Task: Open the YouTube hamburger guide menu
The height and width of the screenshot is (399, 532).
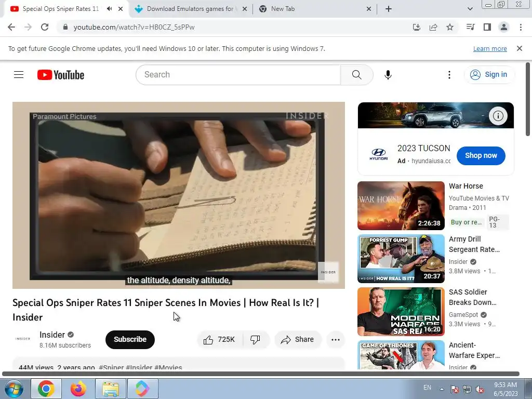Action: pos(19,75)
